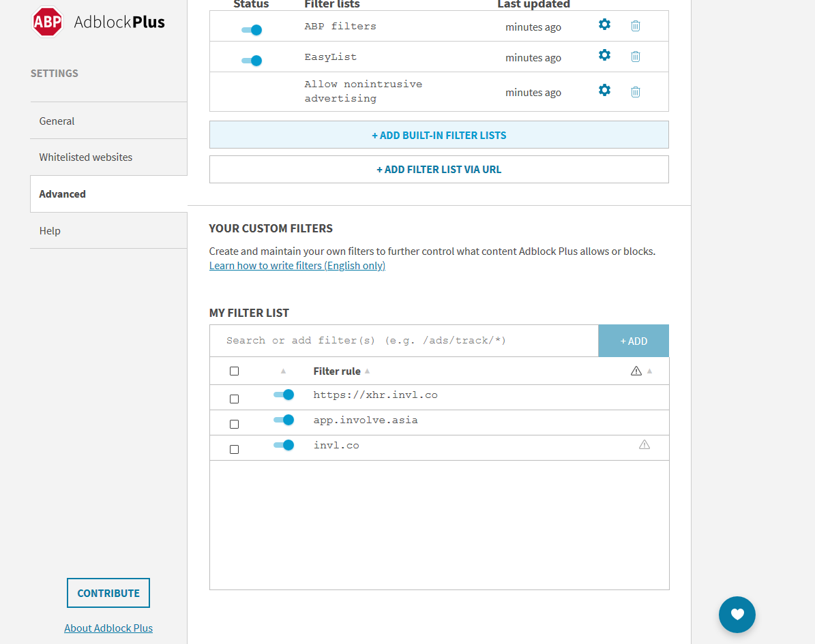Sort filters by status column arrow
The width and height of the screenshot is (815, 644).
click(x=283, y=371)
